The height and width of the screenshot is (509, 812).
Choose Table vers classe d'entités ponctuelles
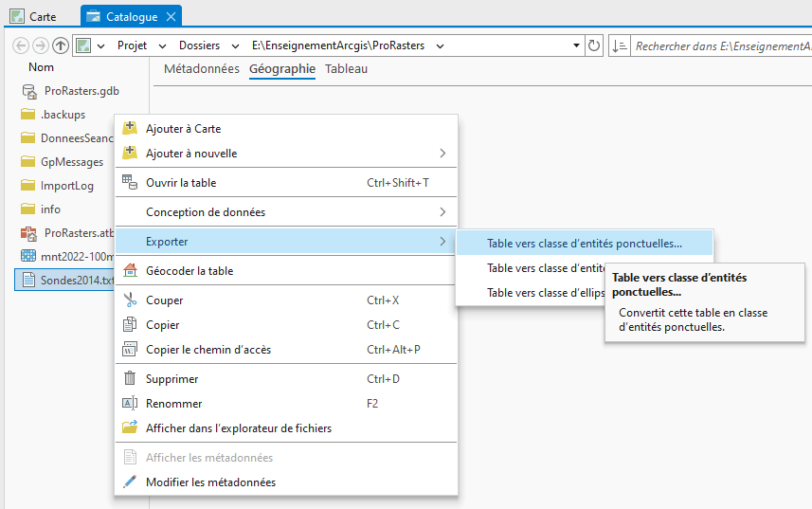pyautogui.click(x=584, y=244)
